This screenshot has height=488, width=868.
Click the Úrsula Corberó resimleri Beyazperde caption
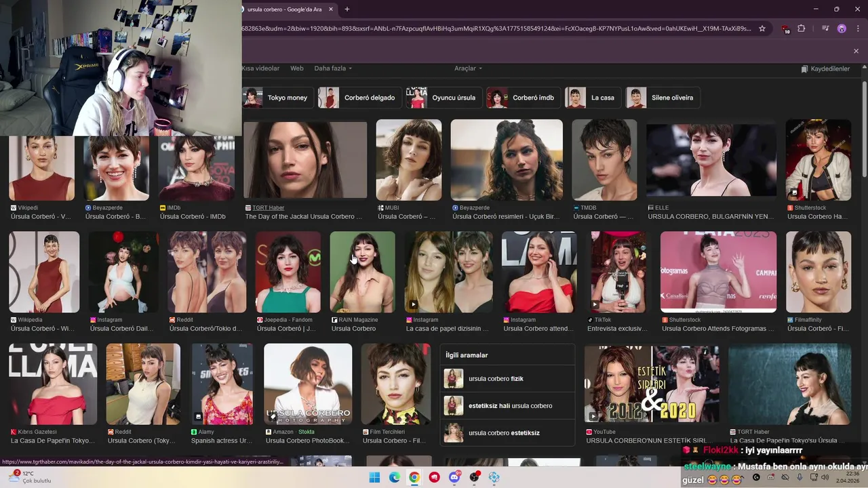(x=506, y=217)
